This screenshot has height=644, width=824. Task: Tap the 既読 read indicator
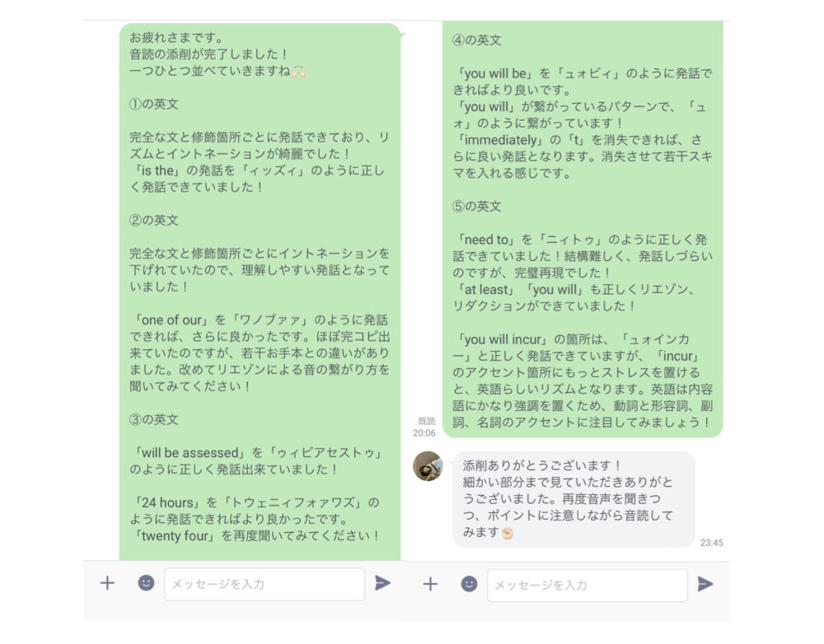pyautogui.click(x=426, y=421)
